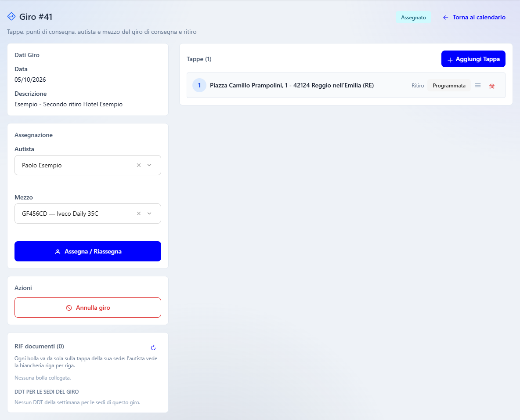Click the Azioni heading

[x=23, y=288]
